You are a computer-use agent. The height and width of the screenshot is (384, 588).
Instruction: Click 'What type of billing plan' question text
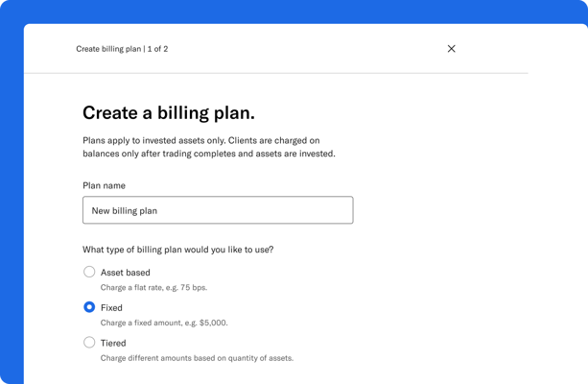click(x=178, y=250)
